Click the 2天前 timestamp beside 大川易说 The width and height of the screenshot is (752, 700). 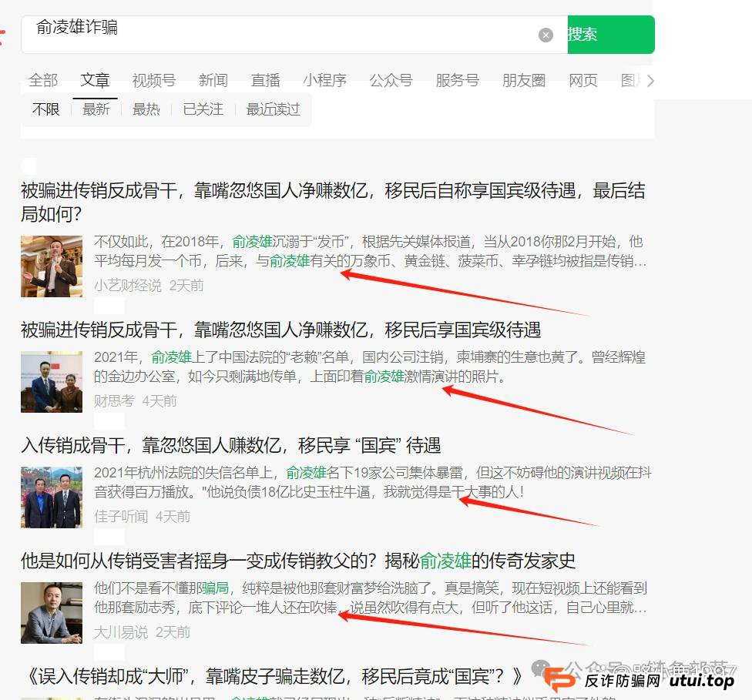pos(173,632)
